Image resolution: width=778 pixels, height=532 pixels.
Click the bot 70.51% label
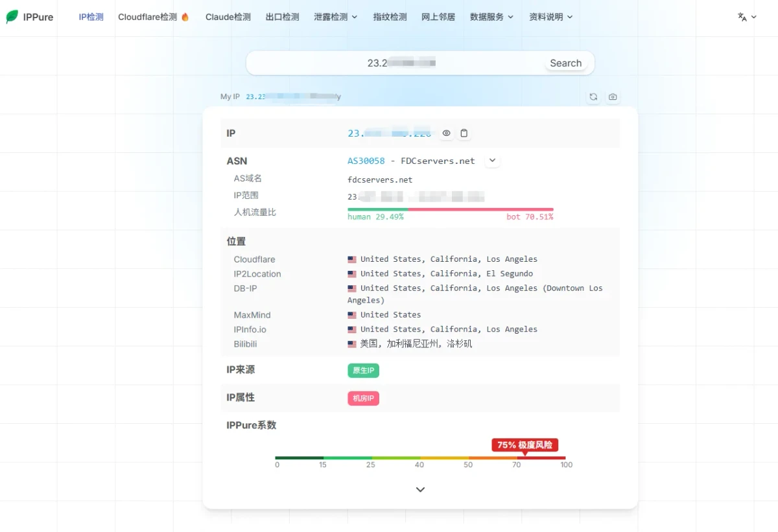[x=530, y=217]
